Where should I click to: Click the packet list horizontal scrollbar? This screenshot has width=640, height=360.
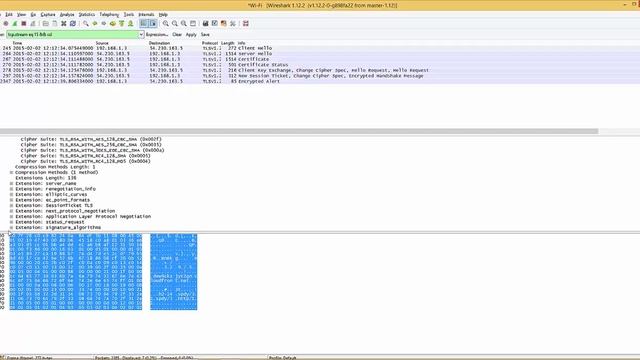coord(299,131)
